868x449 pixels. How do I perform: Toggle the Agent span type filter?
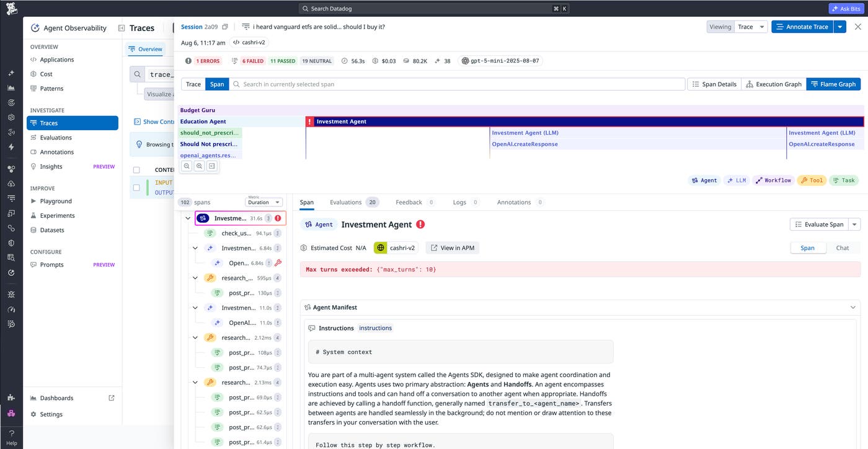pos(704,180)
